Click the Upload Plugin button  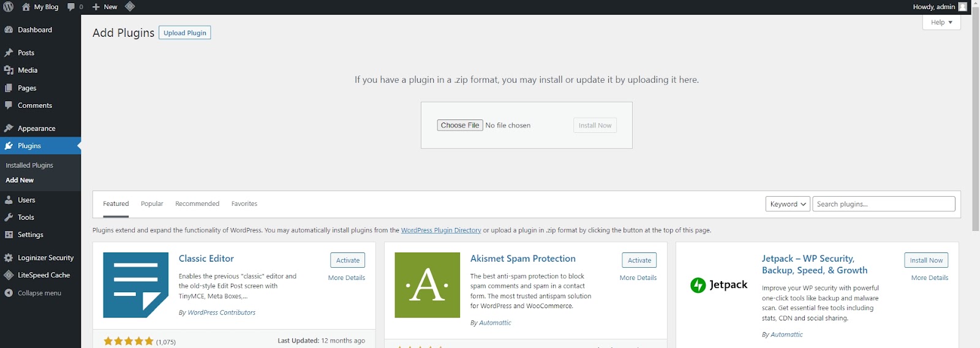pos(184,32)
